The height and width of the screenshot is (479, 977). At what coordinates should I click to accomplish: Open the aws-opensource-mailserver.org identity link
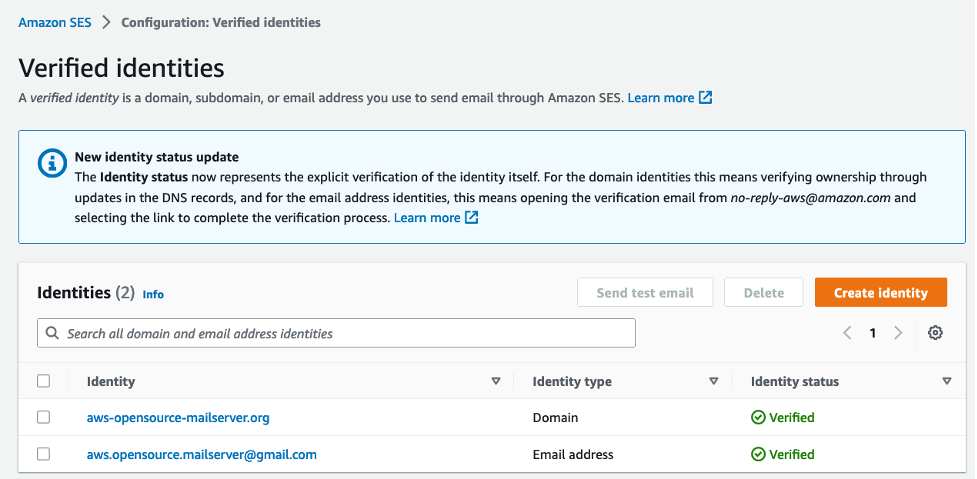click(178, 417)
